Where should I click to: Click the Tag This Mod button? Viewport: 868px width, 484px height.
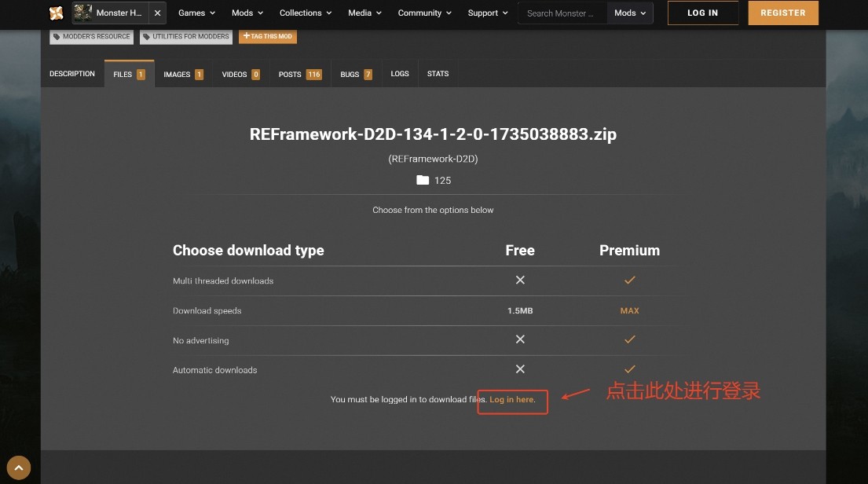268,36
